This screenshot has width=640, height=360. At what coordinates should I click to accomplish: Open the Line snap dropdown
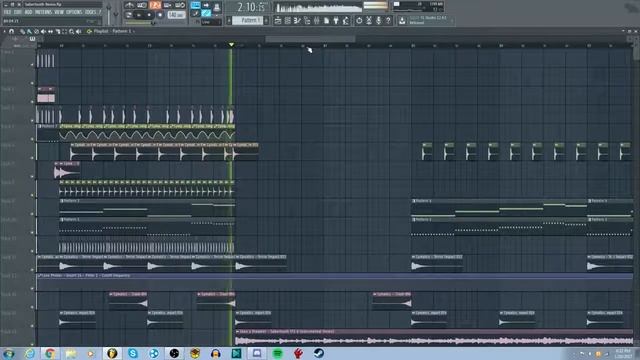click(211, 22)
